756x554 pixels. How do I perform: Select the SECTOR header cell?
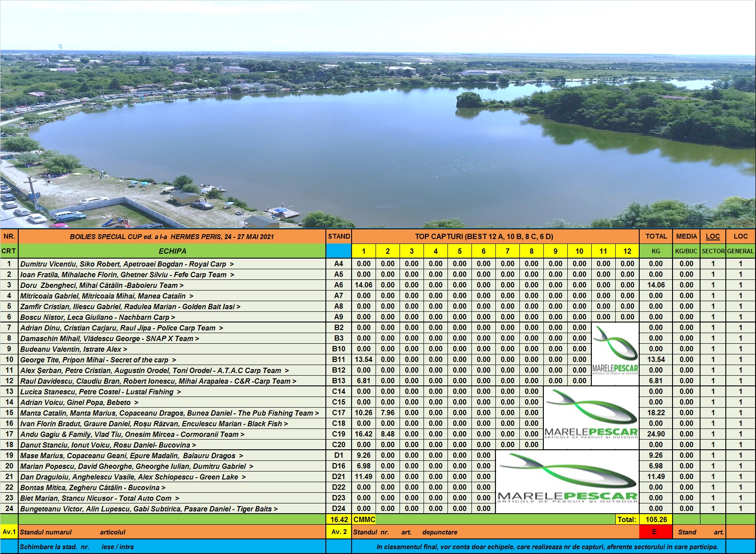[713, 251]
